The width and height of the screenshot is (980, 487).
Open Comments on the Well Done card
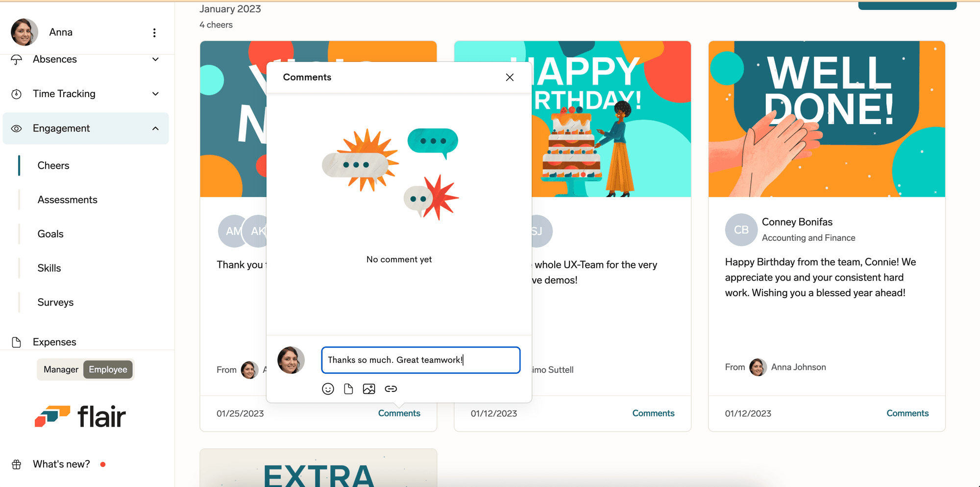(x=907, y=413)
